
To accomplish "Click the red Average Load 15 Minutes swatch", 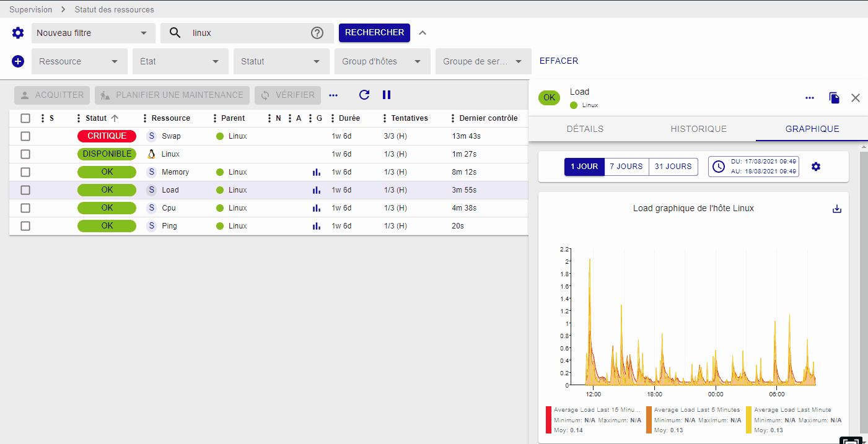I will tap(548, 420).
